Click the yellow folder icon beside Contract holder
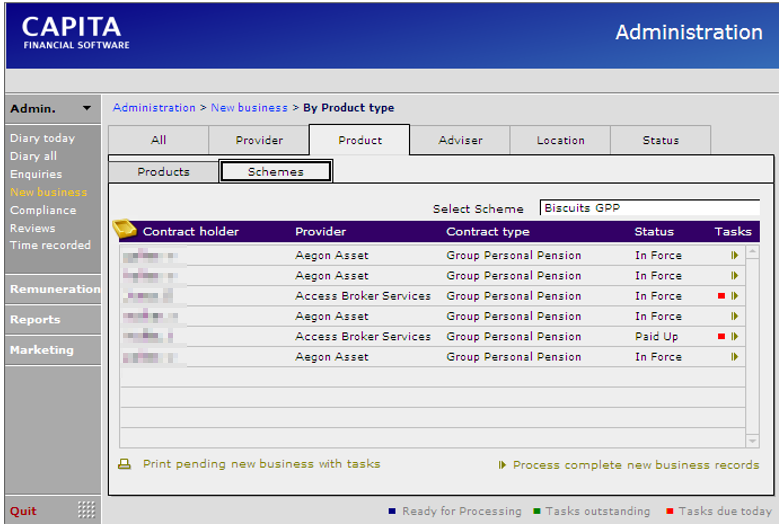This screenshot has width=779, height=526. click(124, 229)
